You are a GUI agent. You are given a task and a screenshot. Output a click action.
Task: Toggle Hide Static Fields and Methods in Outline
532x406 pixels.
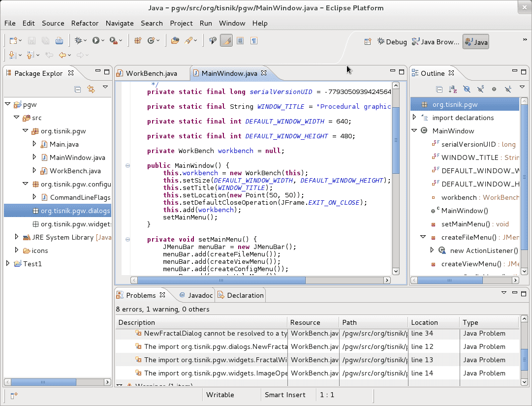[x=481, y=89]
